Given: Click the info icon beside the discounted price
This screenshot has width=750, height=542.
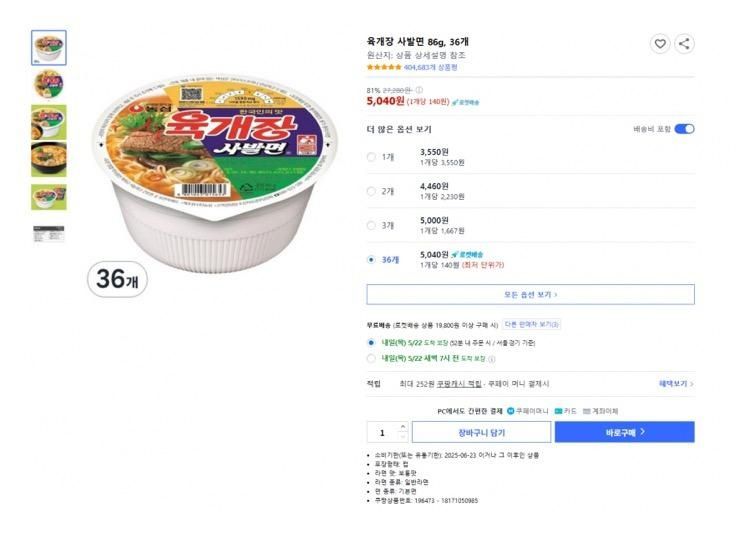Looking at the screenshot, I should [419, 90].
